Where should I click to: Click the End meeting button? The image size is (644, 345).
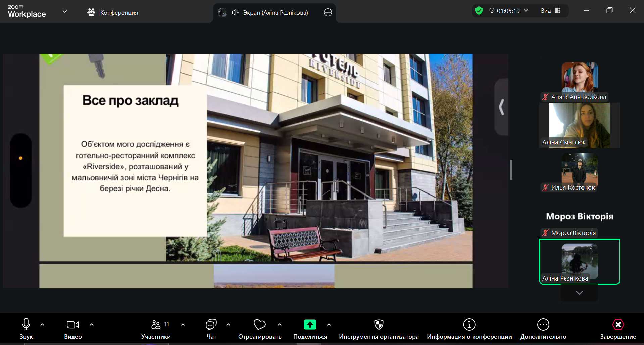618,325
